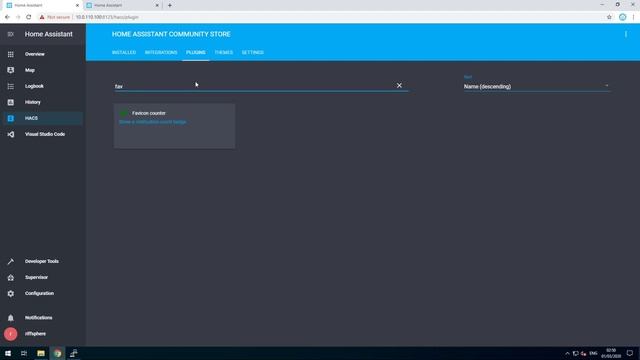Open the Overview dashboard icon
This screenshot has width=640, height=360.
tap(11, 54)
